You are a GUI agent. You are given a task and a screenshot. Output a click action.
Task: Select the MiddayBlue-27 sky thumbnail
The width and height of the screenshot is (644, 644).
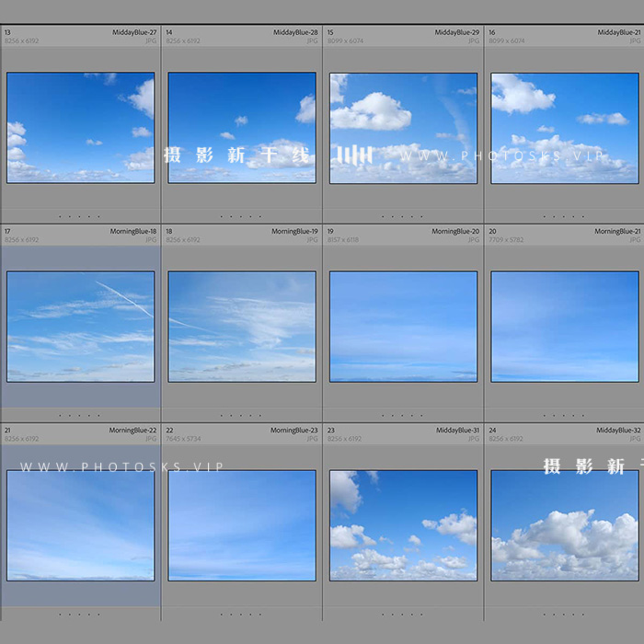[x=81, y=128]
